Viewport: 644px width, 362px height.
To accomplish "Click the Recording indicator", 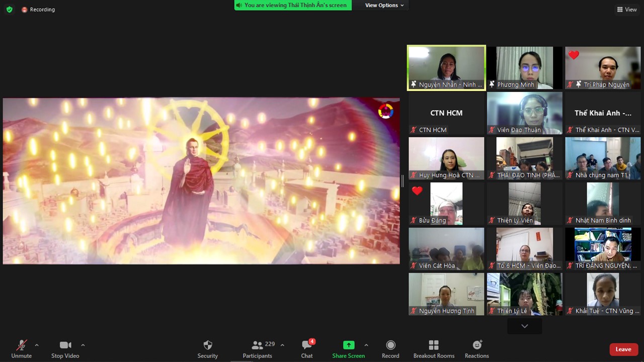I will (38, 10).
